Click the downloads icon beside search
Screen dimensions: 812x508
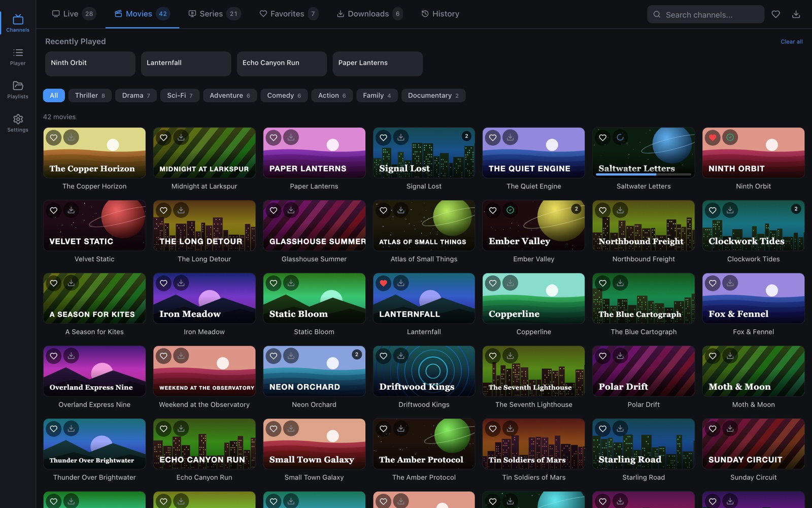point(796,14)
